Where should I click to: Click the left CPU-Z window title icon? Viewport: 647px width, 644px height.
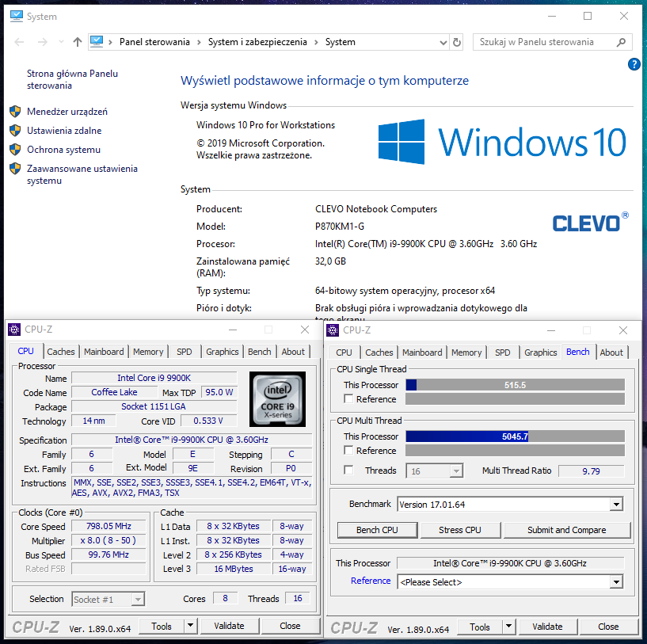pos(14,330)
